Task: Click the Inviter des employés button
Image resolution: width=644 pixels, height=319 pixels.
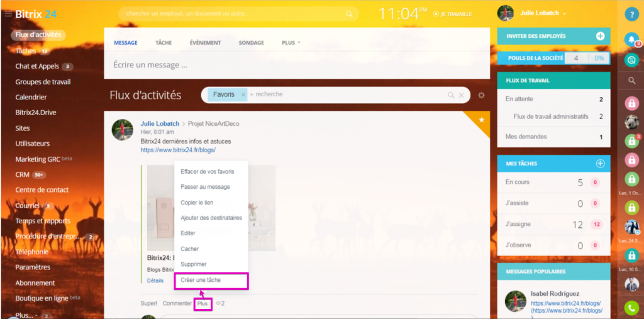Action: (553, 36)
